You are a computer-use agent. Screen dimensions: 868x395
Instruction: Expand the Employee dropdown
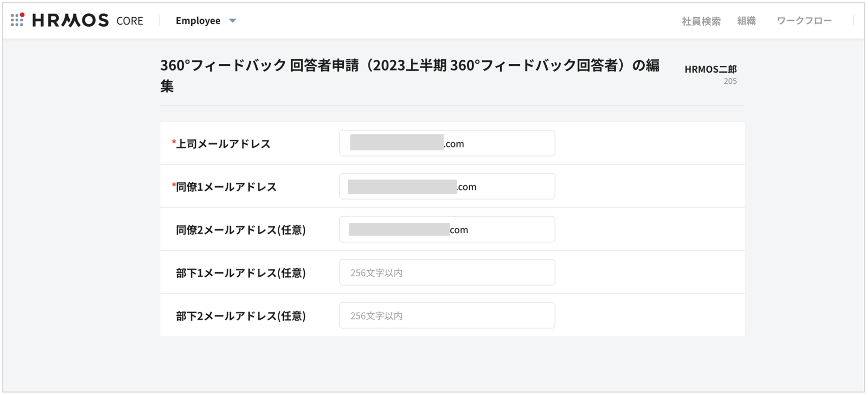(198, 21)
